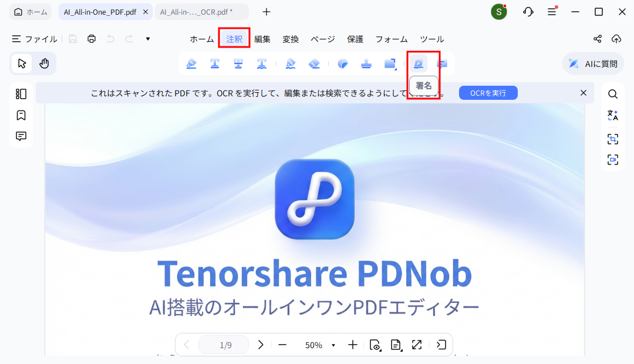Switch to the ホーム ribbon tab

click(x=202, y=39)
